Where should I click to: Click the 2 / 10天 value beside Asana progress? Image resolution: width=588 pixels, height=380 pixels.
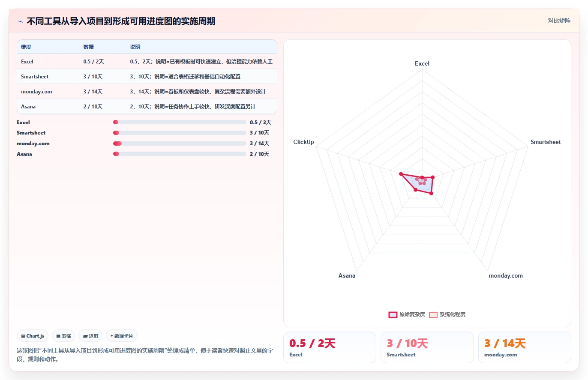(260, 154)
